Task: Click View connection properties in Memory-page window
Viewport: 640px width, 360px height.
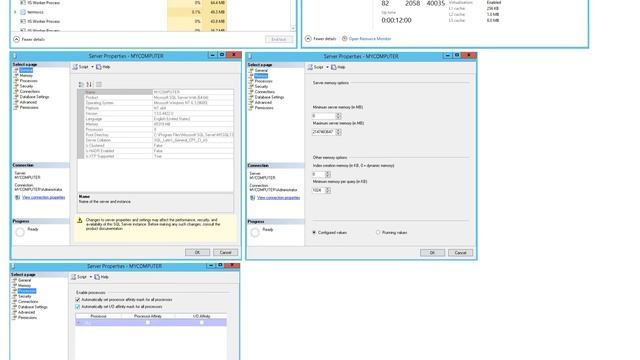Action: pos(278,198)
